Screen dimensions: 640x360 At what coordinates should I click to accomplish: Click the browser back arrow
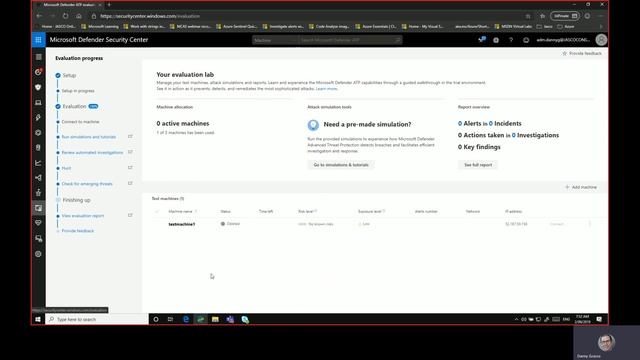(x=39, y=16)
